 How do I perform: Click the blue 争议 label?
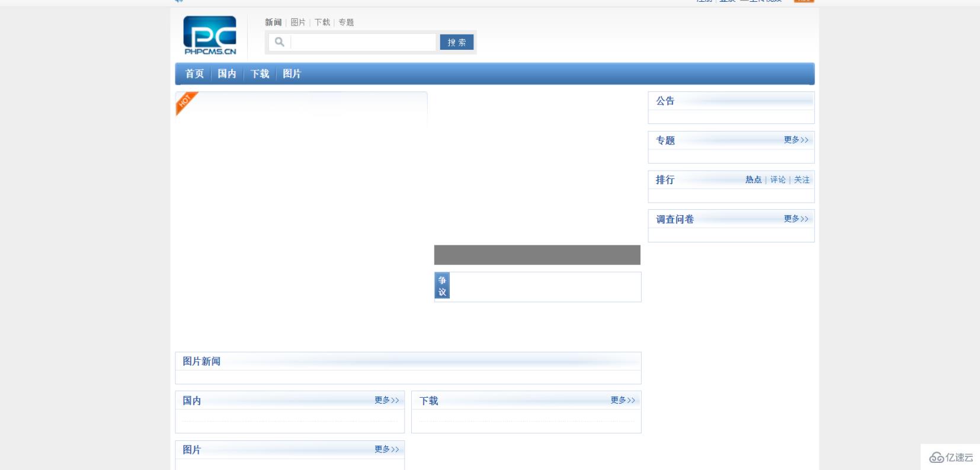[x=442, y=286]
